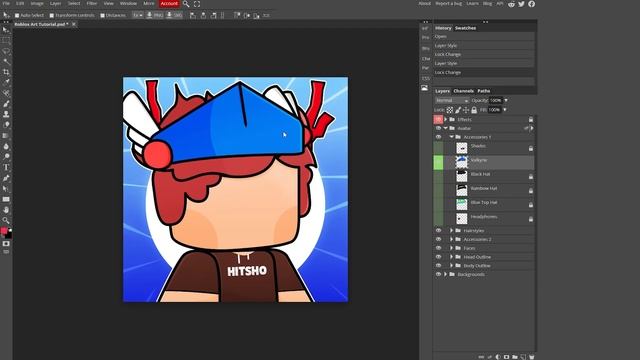This screenshot has height=360, width=640.
Task: Toggle fullscreen mode icon
Action: coord(197,4)
